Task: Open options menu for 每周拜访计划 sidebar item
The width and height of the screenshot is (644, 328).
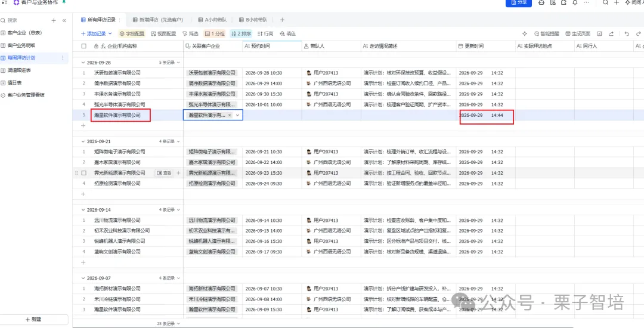Action: coord(63,58)
